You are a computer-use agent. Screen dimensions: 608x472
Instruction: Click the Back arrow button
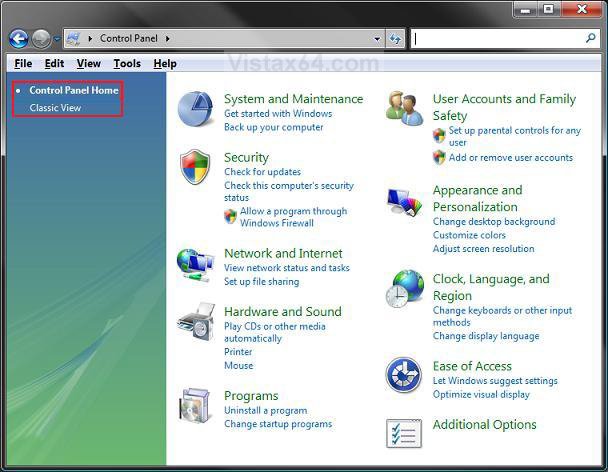pos(19,39)
